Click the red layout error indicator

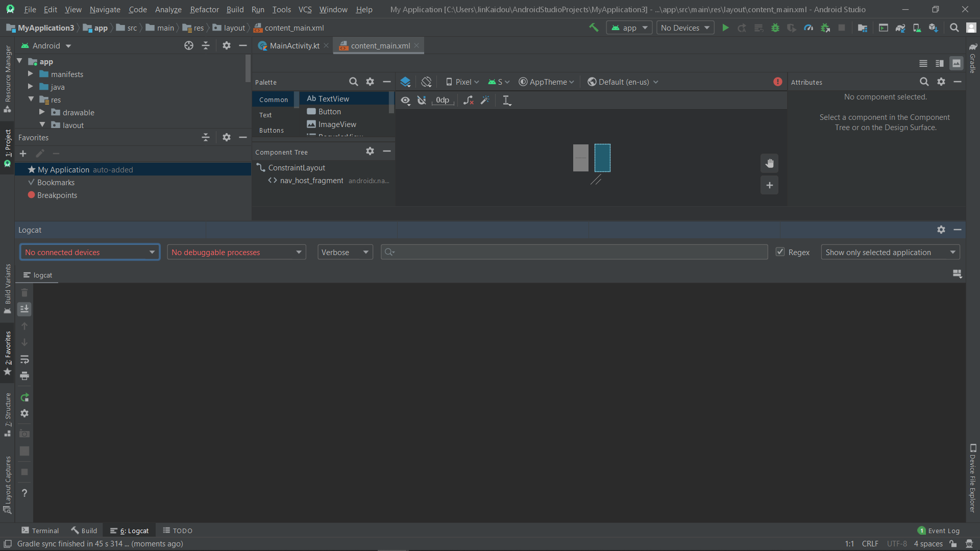click(x=778, y=82)
